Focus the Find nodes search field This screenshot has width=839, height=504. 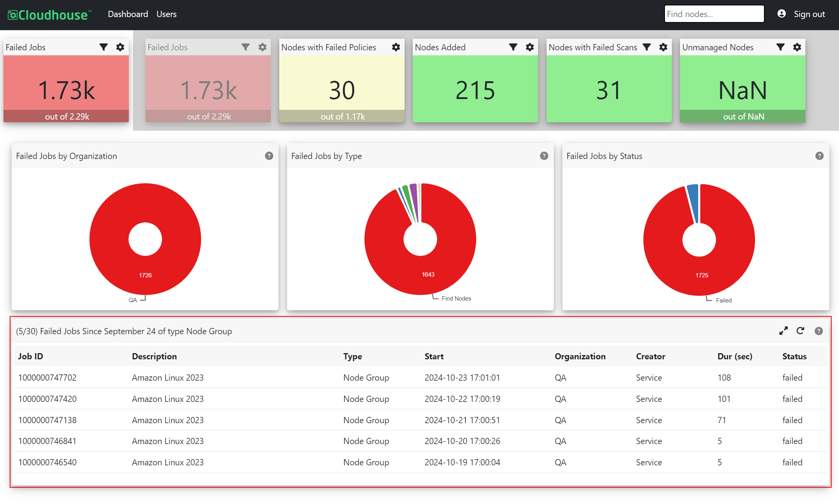714,14
